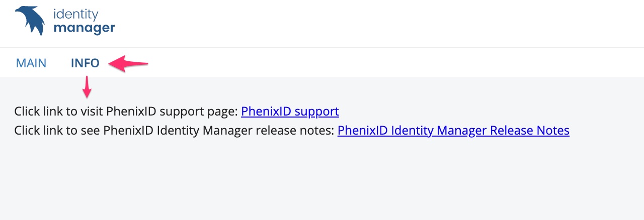Image resolution: width=644 pixels, height=220 pixels.
Task: Click the 'Click link to visit PhenixID support page' text
Action: pyautogui.click(x=126, y=111)
